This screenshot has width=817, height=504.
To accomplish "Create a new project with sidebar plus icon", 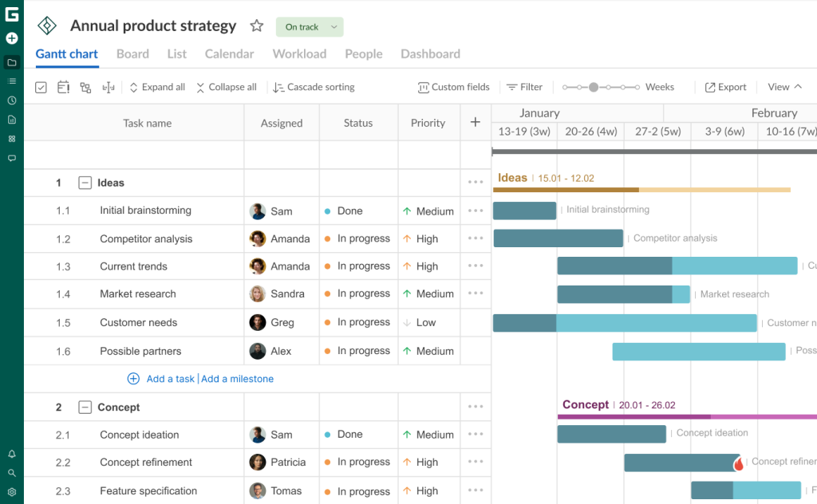I will click(11, 38).
